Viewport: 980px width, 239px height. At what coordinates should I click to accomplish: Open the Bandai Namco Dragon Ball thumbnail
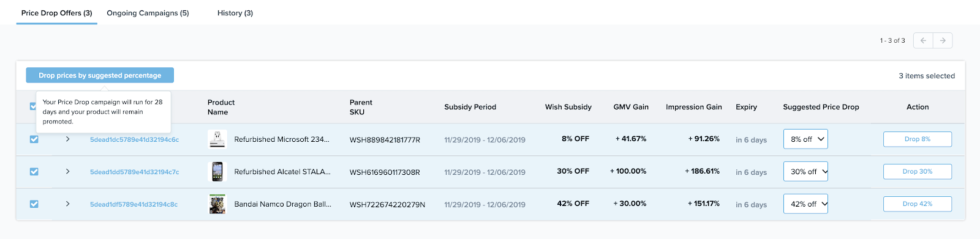click(x=217, y=204)
